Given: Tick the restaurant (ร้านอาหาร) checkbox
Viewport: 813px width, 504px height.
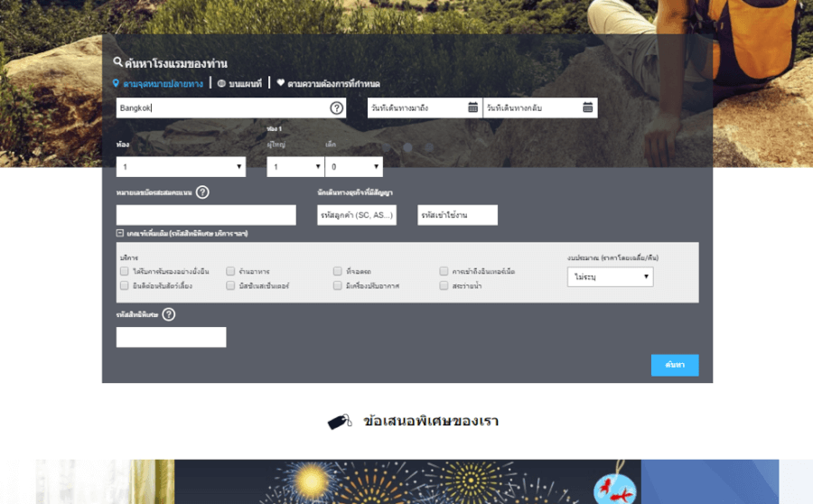Looking at the screenshot, I should click(231, 271).
